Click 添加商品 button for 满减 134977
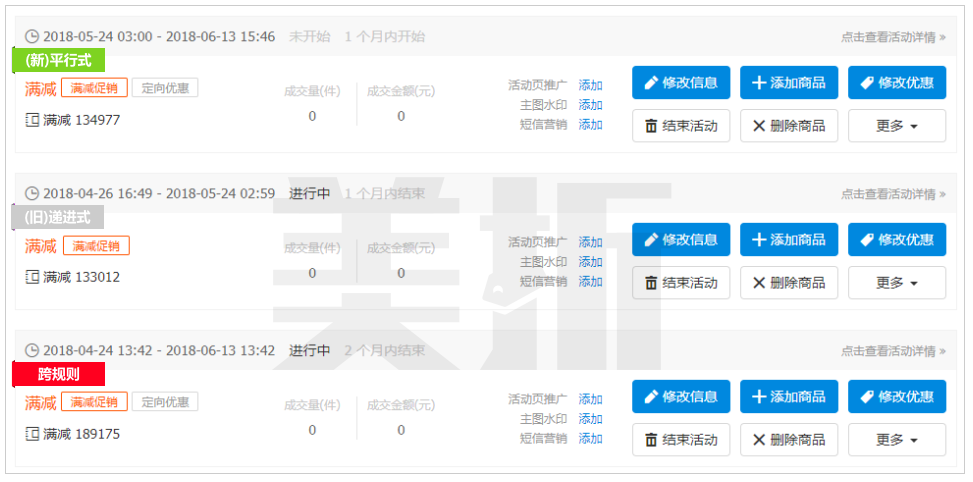 tap(789, 83)
